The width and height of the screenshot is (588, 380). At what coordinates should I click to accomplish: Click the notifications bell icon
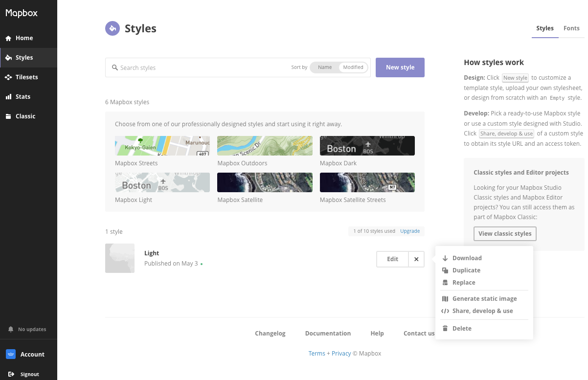(10, 329)
